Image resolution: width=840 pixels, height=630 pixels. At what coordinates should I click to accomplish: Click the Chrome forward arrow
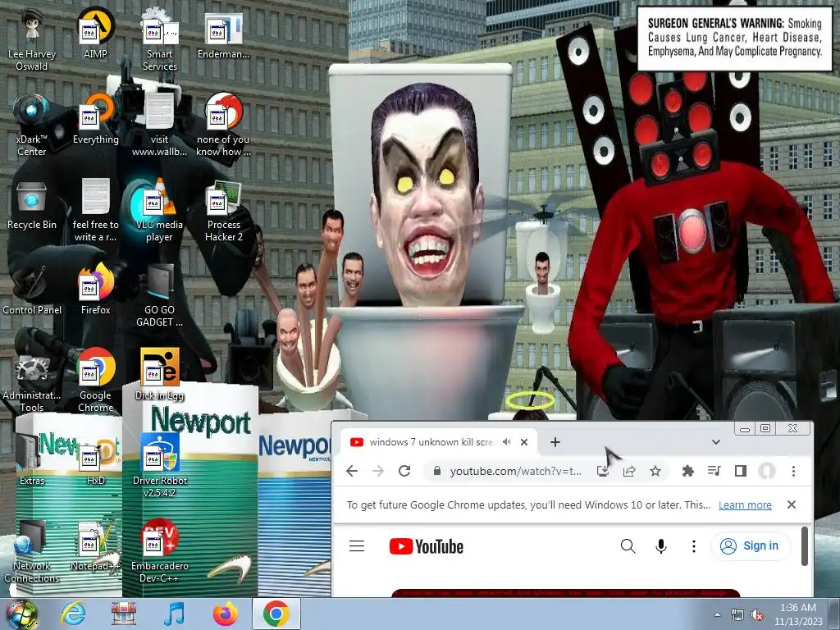tap(378, 471)
